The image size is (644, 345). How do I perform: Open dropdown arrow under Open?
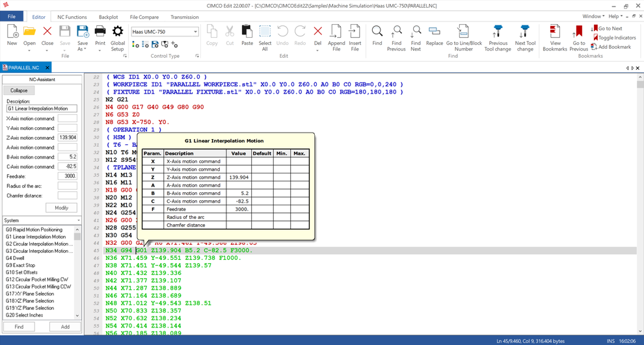[29, 51]
